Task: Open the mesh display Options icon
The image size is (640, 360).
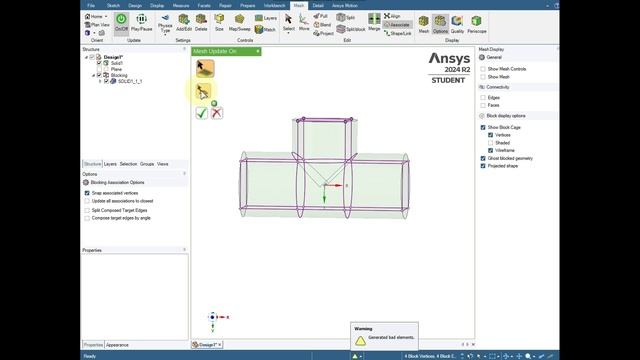Action: click(x=440, y=24)
